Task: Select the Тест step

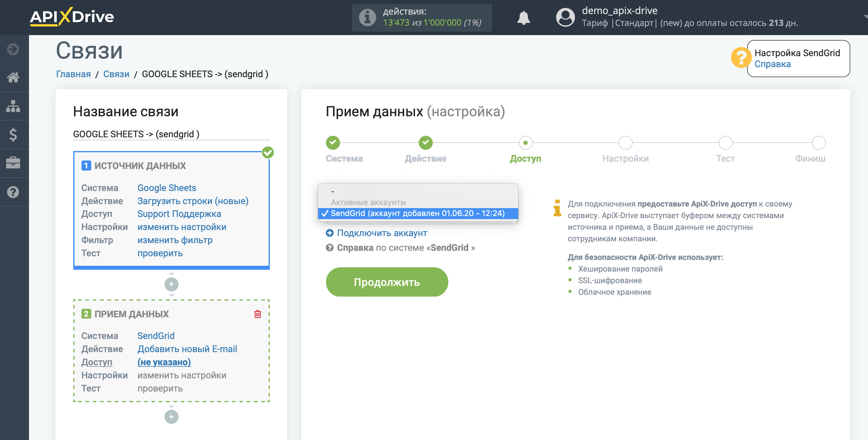Action: [x=725, y=143]
